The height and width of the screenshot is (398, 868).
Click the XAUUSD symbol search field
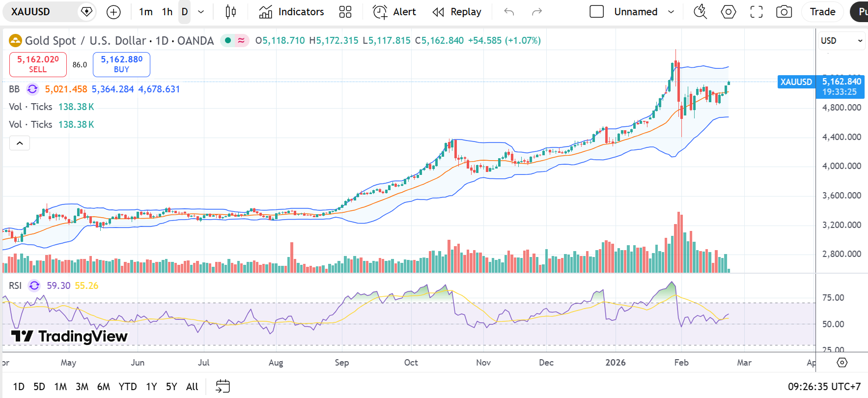coord(42,12)
